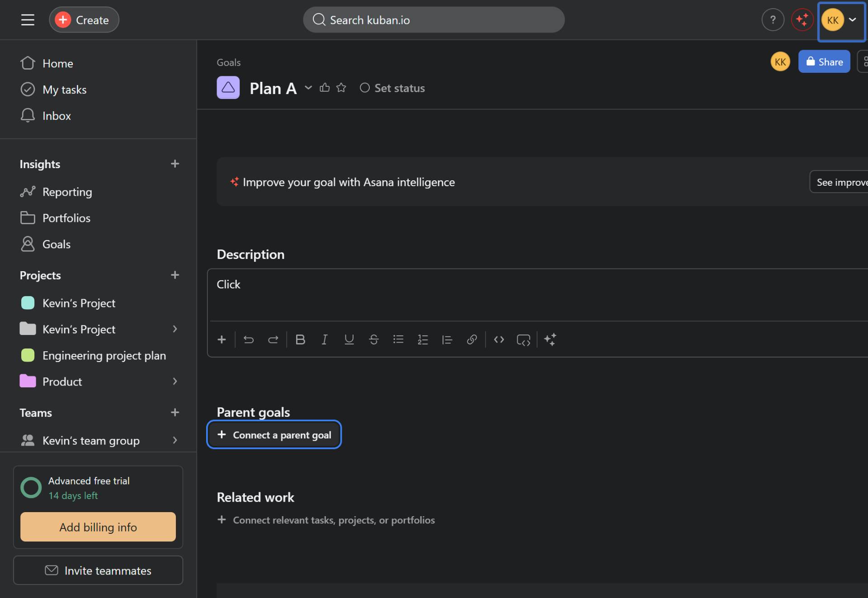The height and width of the screenshot is (598, 868).
Task: Open Reporting in sidebar
Action: 98,192
